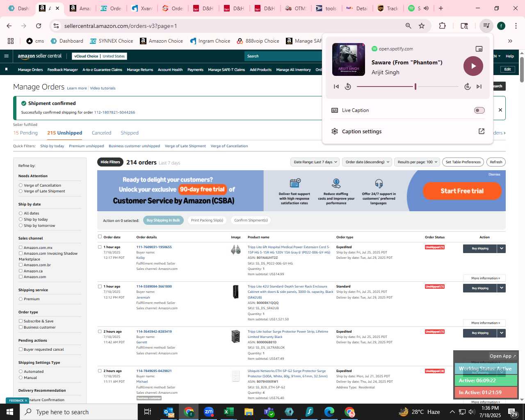Click the media playback progress slider
Screen dimensions: 525x420
(407, 87)
